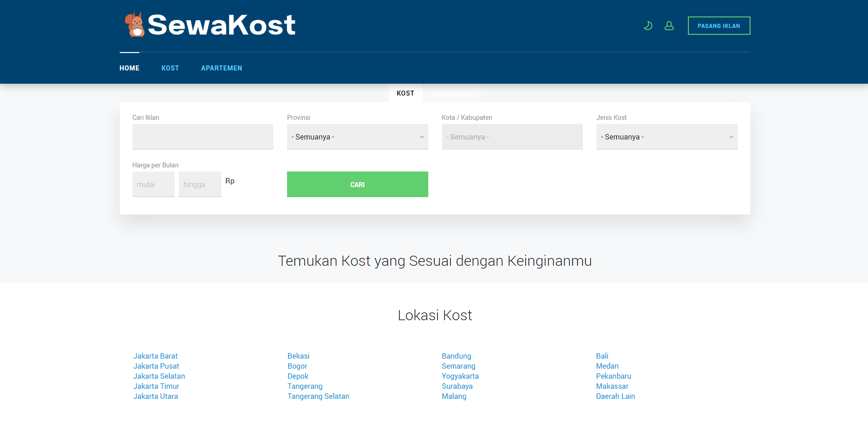Open the Jenis Kost dropdown
This screenshot has height=435, width=868.
tap(666, 136)
